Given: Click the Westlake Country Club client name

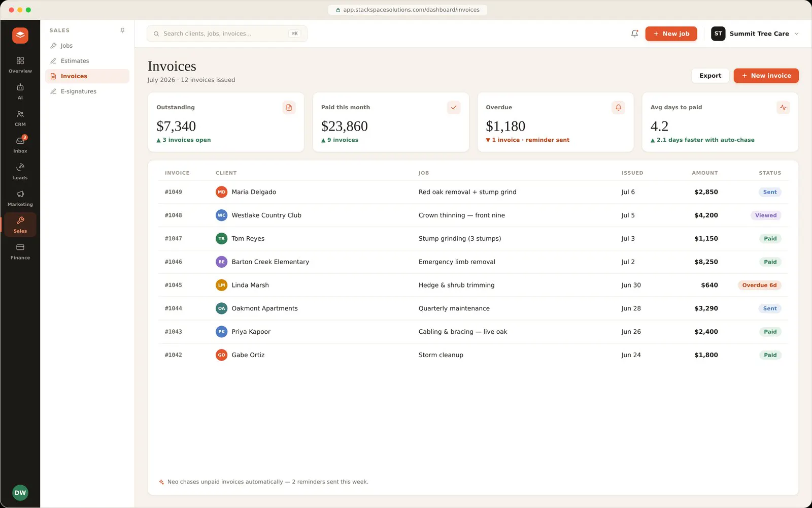Looking at the screenshot, I should (x=266, y=215).
